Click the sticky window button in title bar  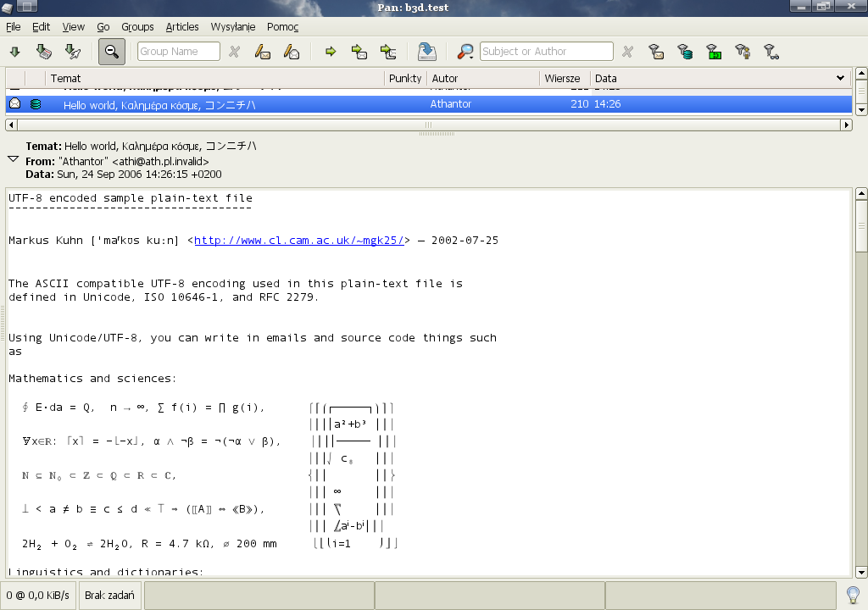[x=28, y=7]
